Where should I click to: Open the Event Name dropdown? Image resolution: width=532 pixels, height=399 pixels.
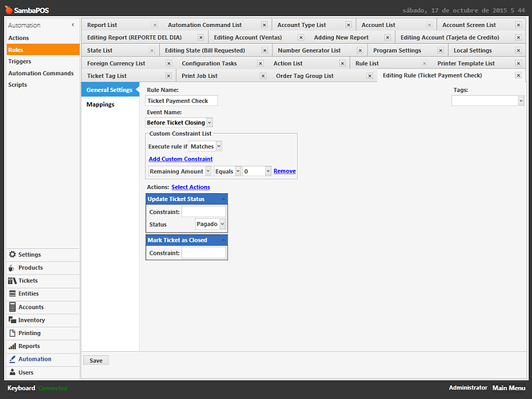pos(209,122)
